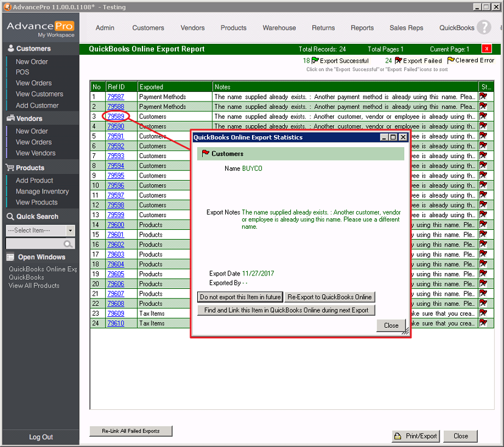
Task: Close the Export Statistics dialog via X
Action: point(403,137)
